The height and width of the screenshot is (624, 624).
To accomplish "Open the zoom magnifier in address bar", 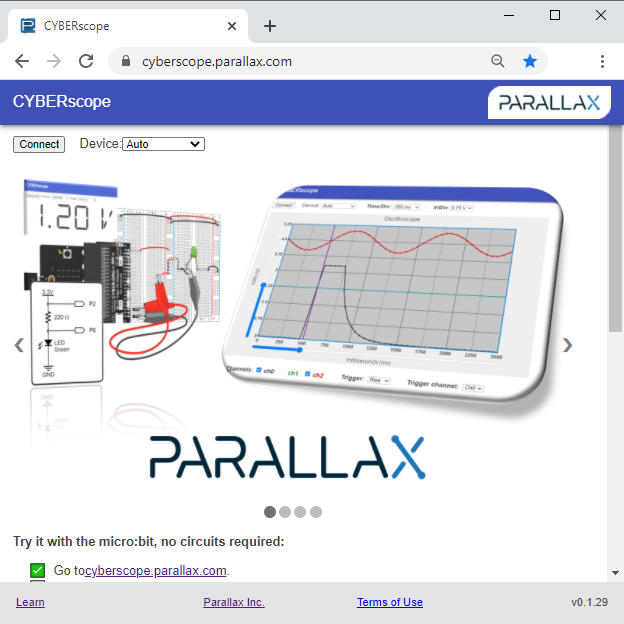I will tap(497, 61).
